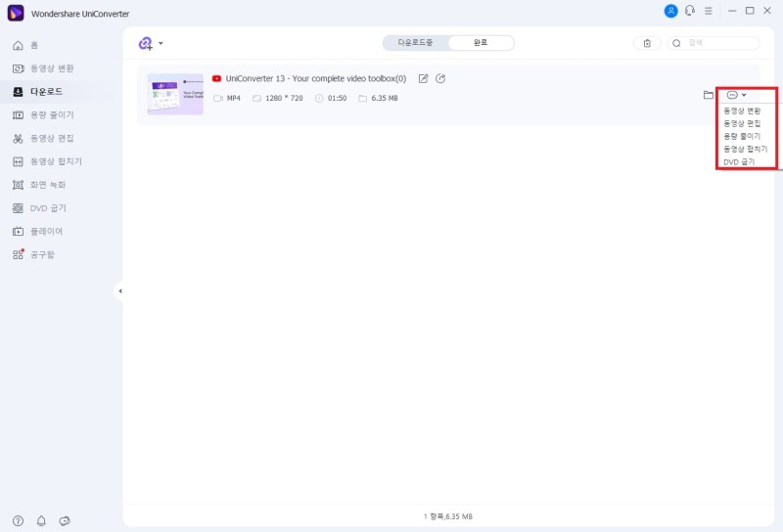The height and width of the screenshot is (532, 783).
Task: Open the UniConverter 13 video thumbnail
Action: tap(175, 94)
